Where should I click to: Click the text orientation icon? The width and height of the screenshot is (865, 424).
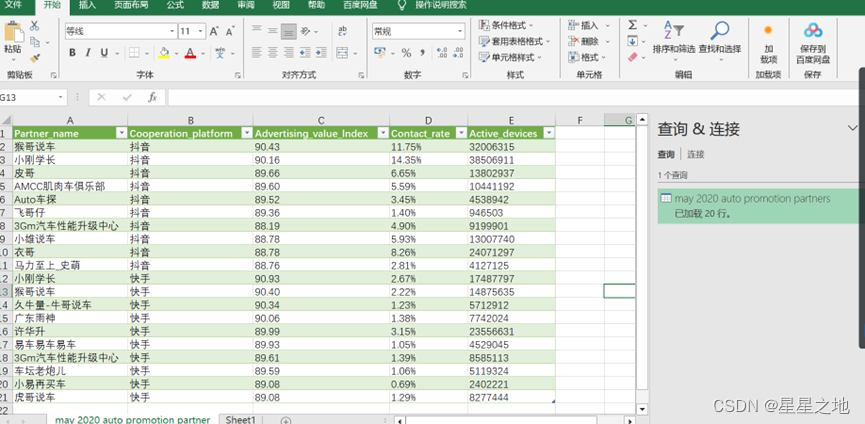pos(305,31)
